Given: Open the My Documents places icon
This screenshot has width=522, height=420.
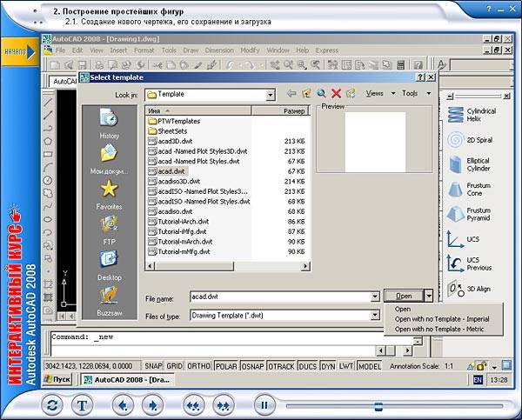Looking at the screenshot, I should point(109,159).
